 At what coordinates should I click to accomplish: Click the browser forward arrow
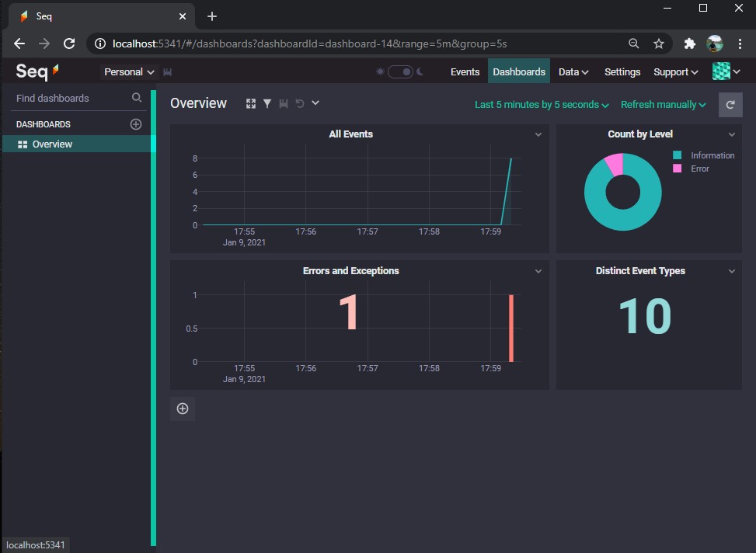click(x=44, y=43)
